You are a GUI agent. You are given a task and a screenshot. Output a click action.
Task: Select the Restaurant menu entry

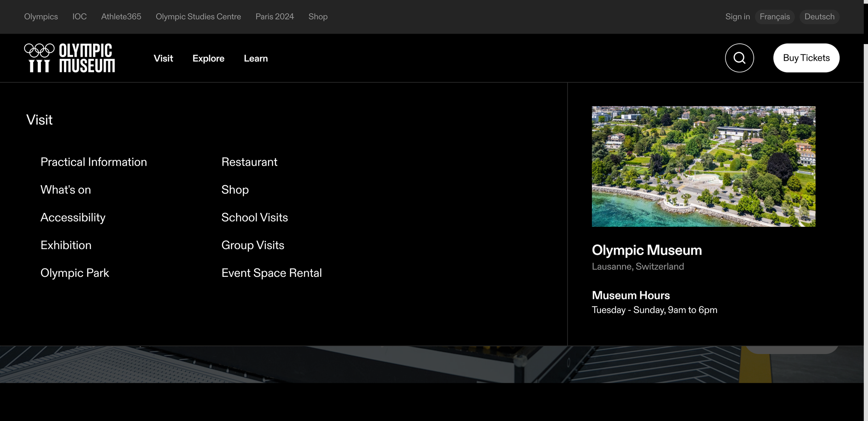249,162
